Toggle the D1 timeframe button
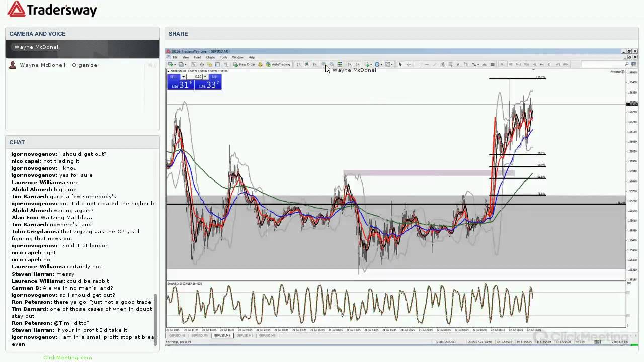 [550, 64]
